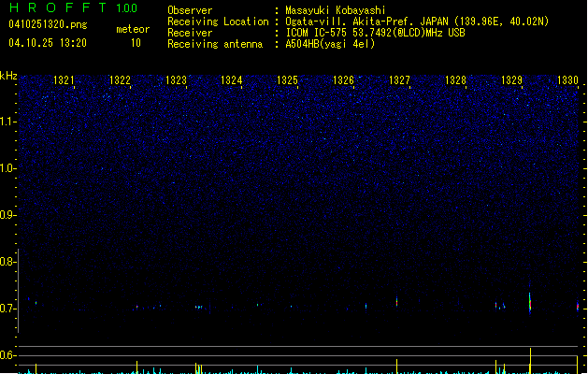This screenshot has height=374, width=588.
Task: Click the 'meteor' label
Action: (x=133, y=29)
